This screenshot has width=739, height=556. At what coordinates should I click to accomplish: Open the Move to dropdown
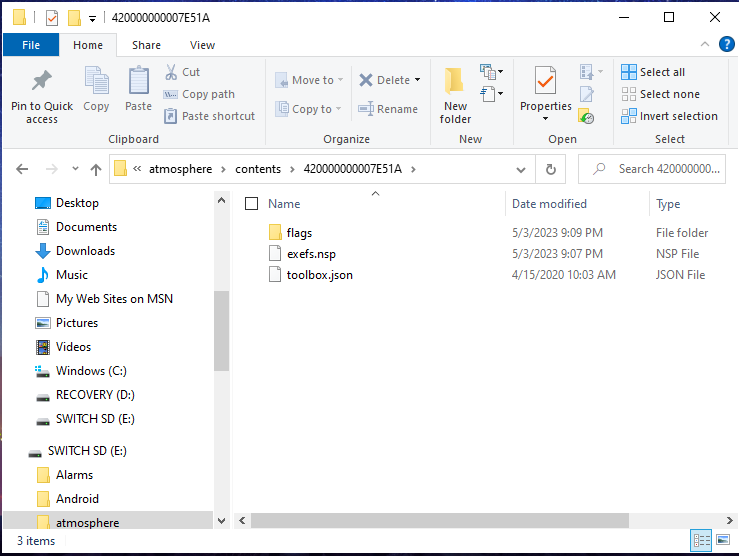(x=309, y=80)
